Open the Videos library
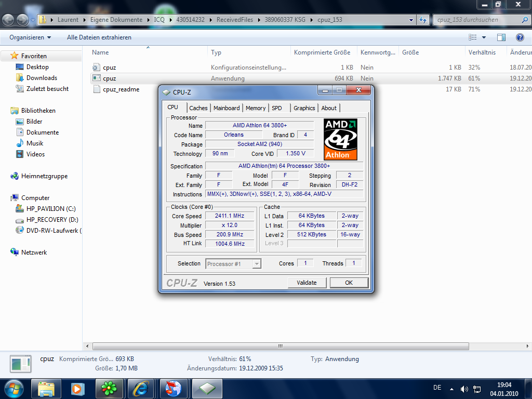The width and height of the screenshot is (532, 399). coord(35,154)
